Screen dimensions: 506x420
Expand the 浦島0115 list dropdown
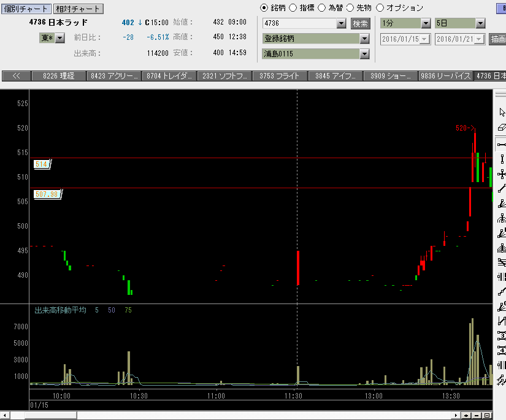pyautogui.click(x=365, y=54)
